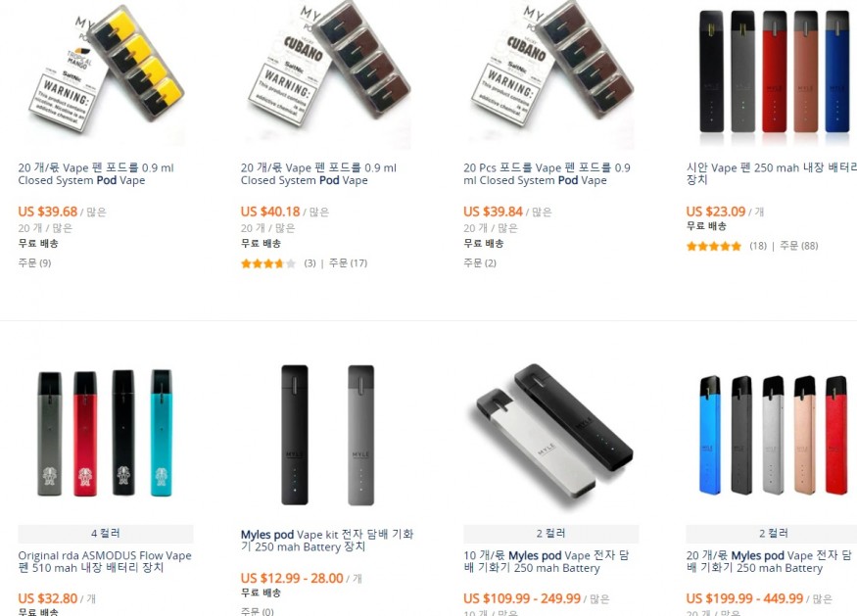This screenshot has width=857, height=616.
Task: Select the '4 컬러' color options bar
Action: point(106,534)
